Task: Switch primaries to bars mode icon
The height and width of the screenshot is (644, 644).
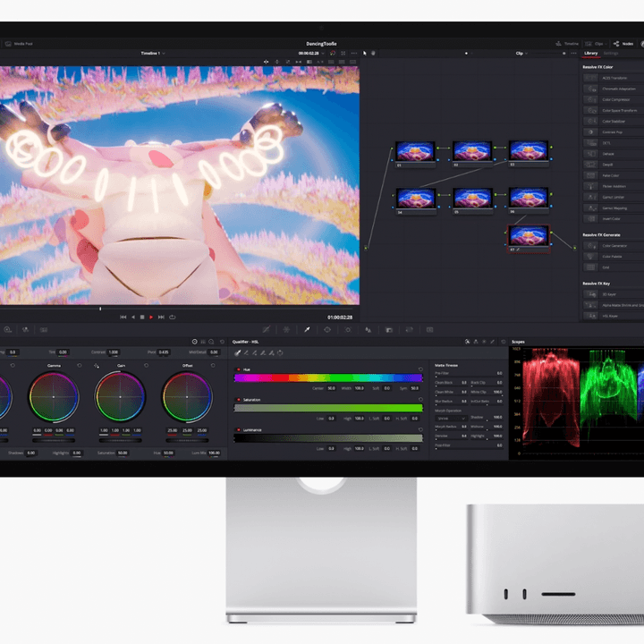Action: coord(203,342)
